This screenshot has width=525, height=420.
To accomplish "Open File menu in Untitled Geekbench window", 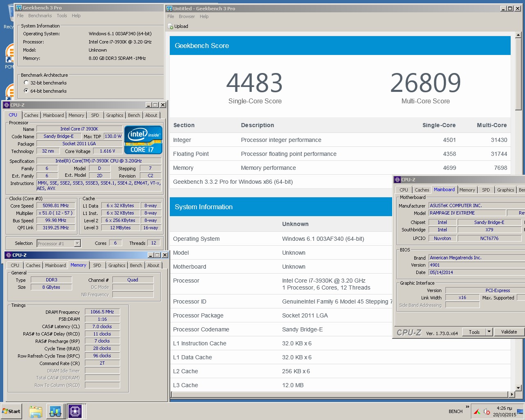I will coord(171,16).
